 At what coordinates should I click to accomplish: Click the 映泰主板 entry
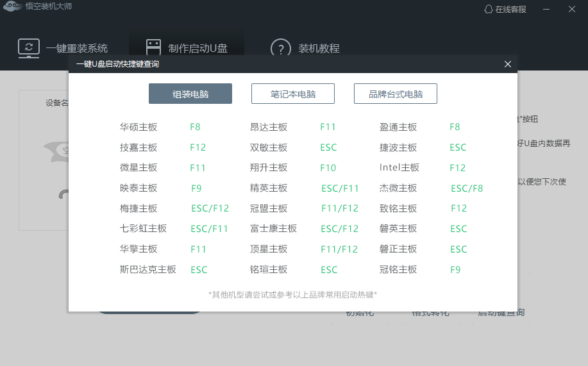(139, 188)
